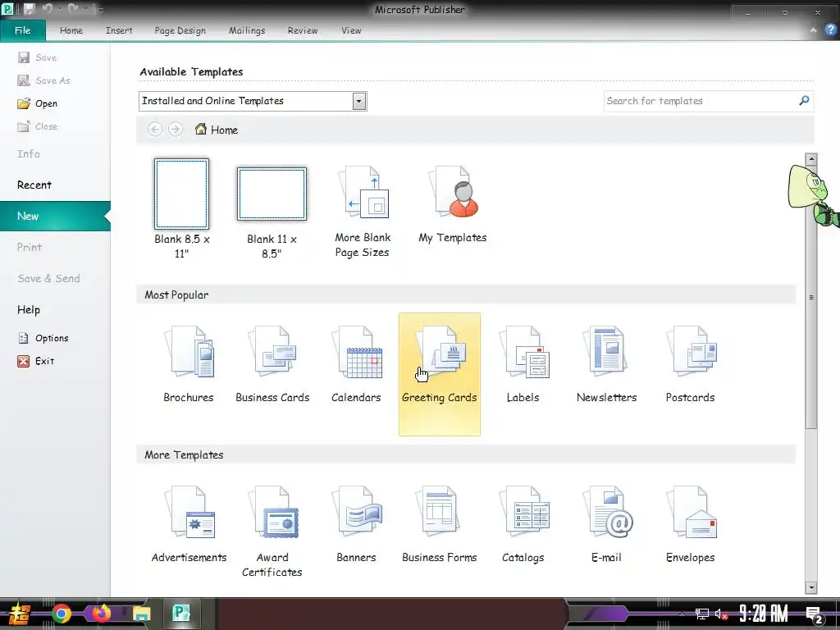
Task: Click the search magnifier icon
Action: (x=804, y=101)
